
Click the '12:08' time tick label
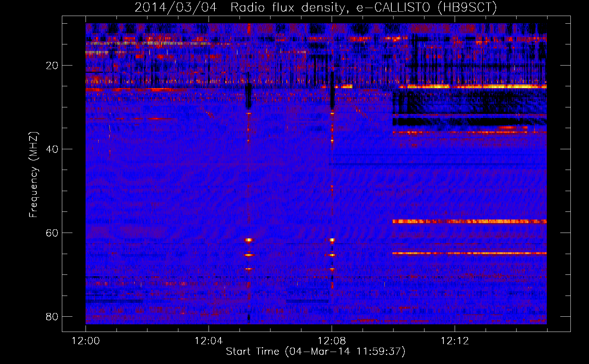(332, 341)
